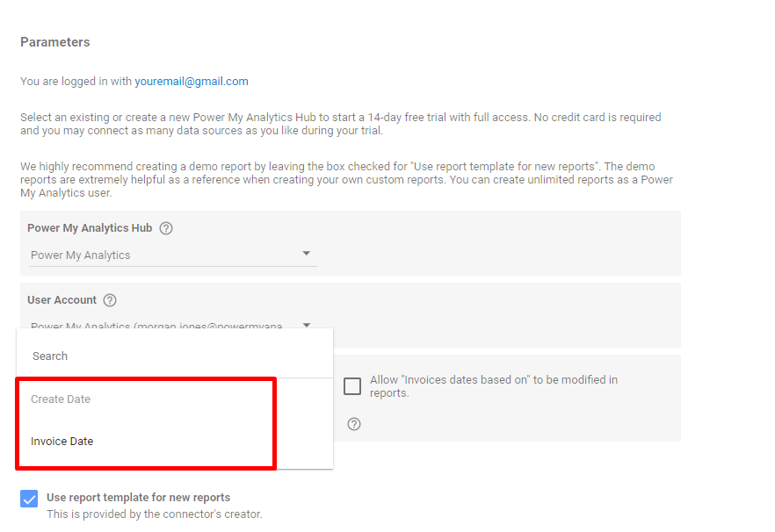Click the User Account dropdown arrow
The height and width of the screenshot is (532, 775).
[307, 325]
